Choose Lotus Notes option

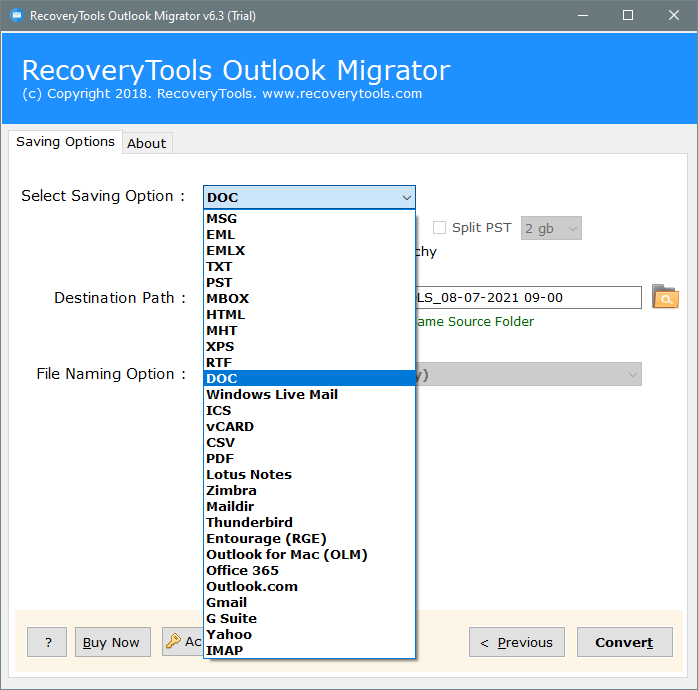click(x=309, y=475)
